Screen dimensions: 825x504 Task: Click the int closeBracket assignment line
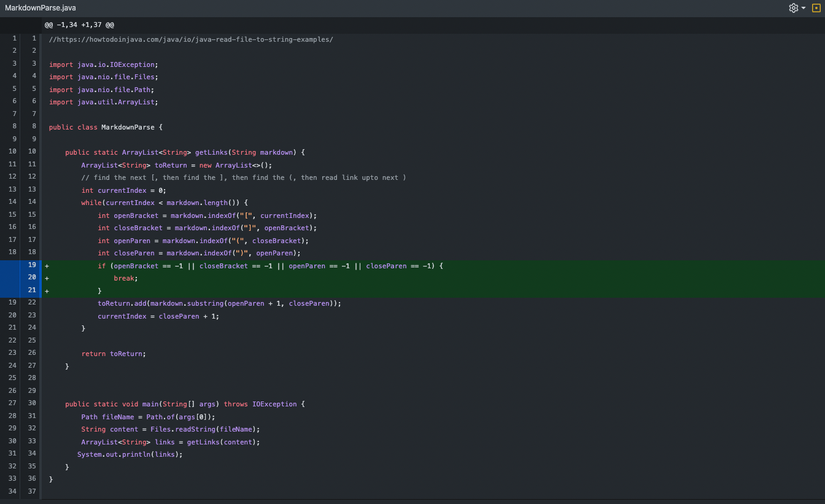[207, 228]
